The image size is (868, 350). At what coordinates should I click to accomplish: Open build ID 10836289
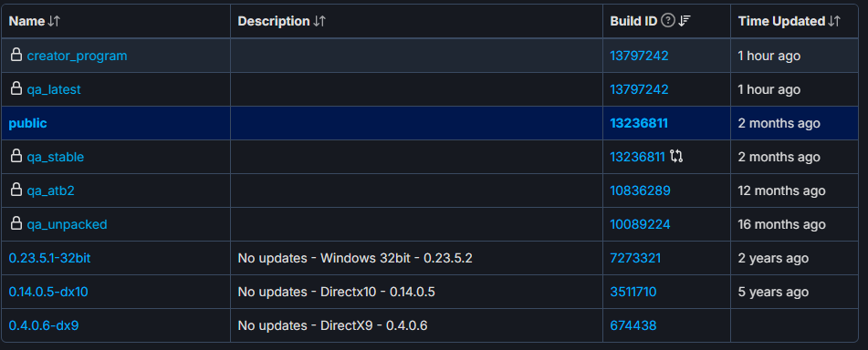coord(640,190)
